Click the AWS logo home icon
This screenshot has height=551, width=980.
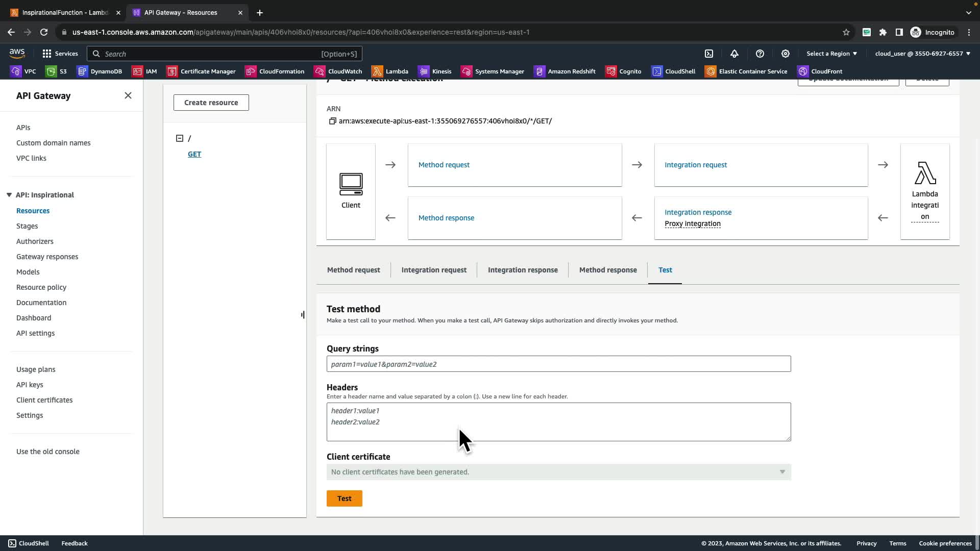[17, 53]
